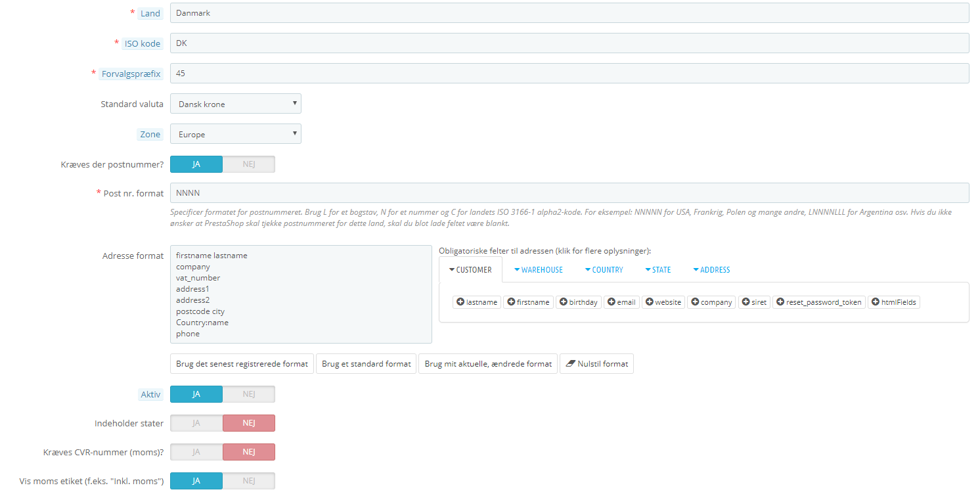Click the ISO kode label
This screenshot has height=496, width=980.
(143, 43)
